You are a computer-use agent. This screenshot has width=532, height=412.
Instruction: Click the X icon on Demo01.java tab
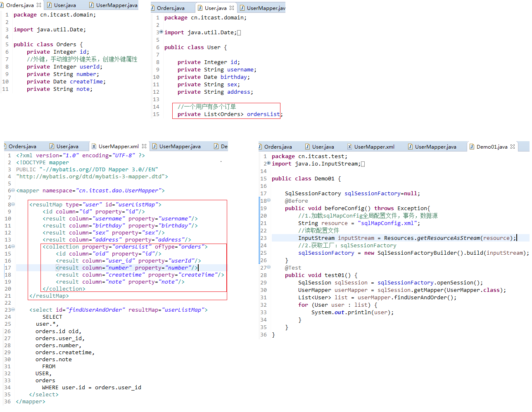click(513, 147)
